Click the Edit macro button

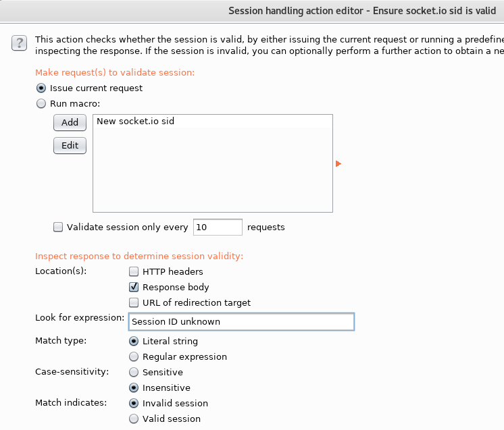tap(70, 146)
